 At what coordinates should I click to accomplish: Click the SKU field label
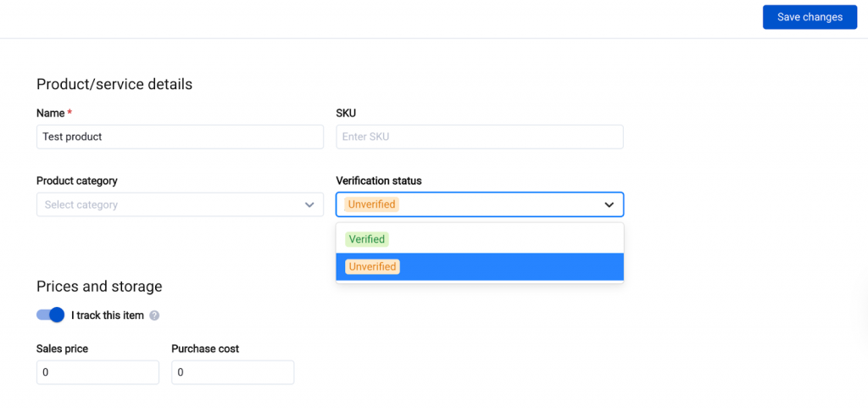click(346, 113)
